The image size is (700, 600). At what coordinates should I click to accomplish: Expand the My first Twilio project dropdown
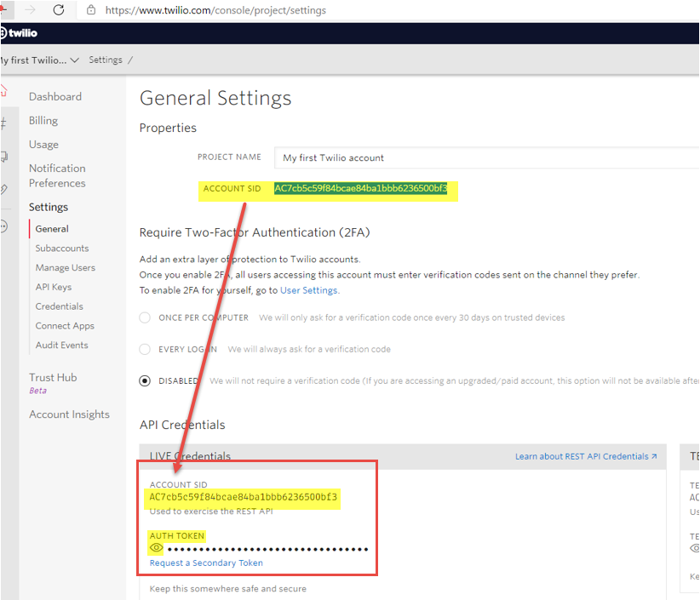coord(39,60)
